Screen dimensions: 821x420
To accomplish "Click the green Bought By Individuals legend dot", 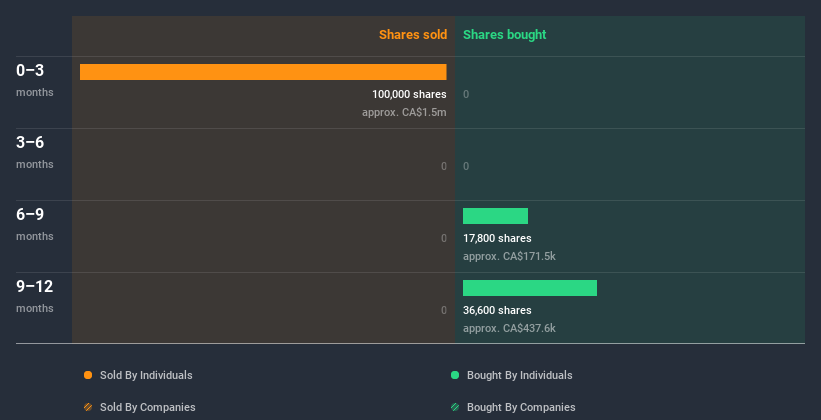I will tap(455, 375).
